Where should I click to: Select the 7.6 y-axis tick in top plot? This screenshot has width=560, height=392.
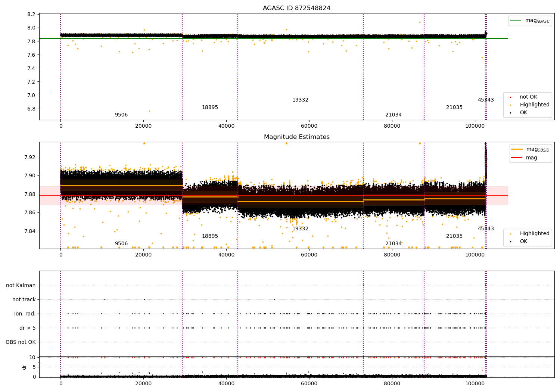point(32,55)
